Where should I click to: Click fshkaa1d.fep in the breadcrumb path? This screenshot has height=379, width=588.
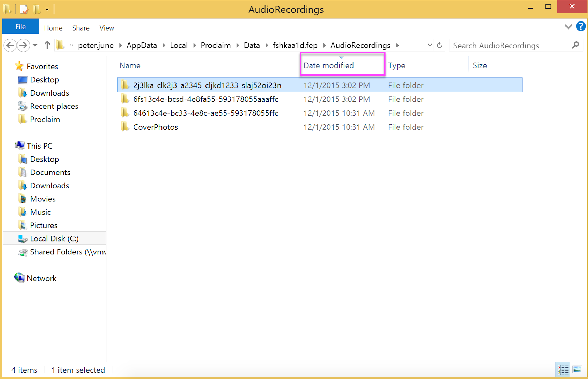[295, 46]
